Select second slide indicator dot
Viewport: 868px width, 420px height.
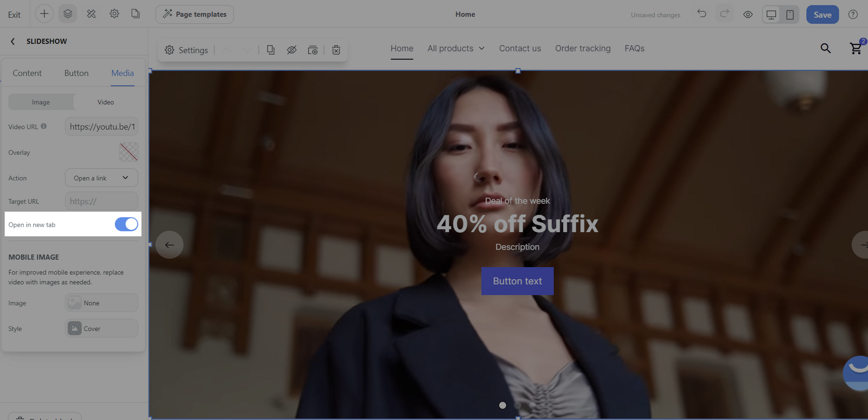point(518,405)
